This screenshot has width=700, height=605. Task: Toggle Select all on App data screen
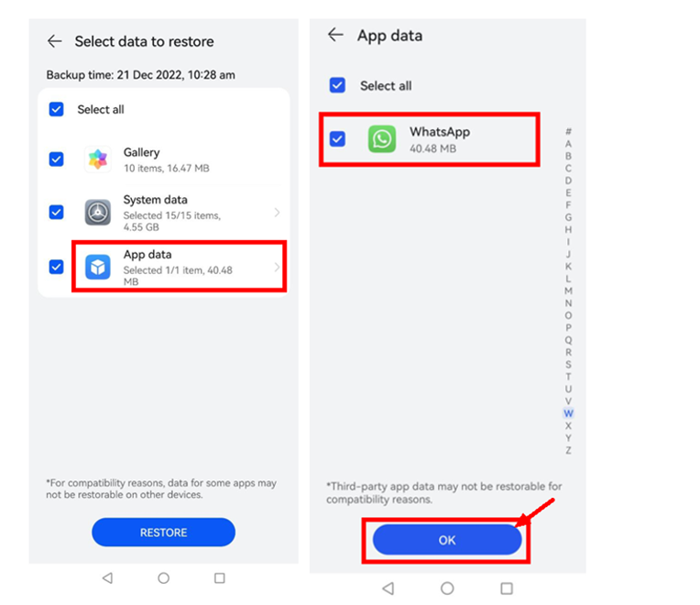[337, 85]
